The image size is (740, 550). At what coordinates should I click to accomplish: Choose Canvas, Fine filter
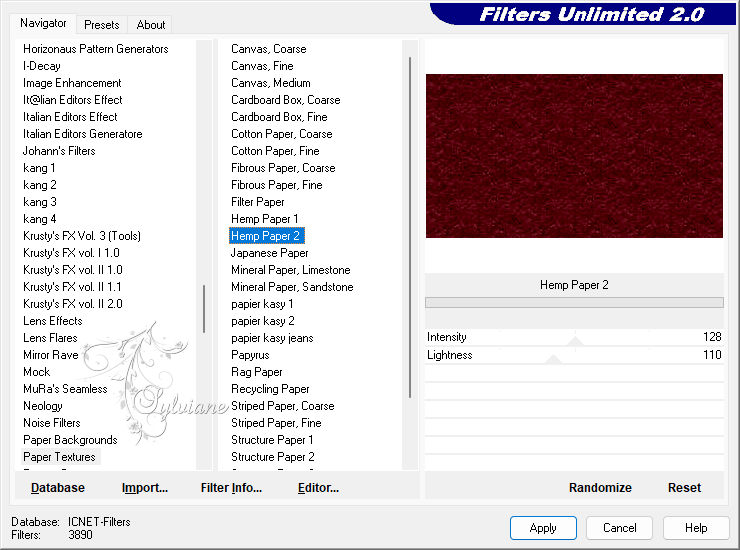click(x=262, y=66)
